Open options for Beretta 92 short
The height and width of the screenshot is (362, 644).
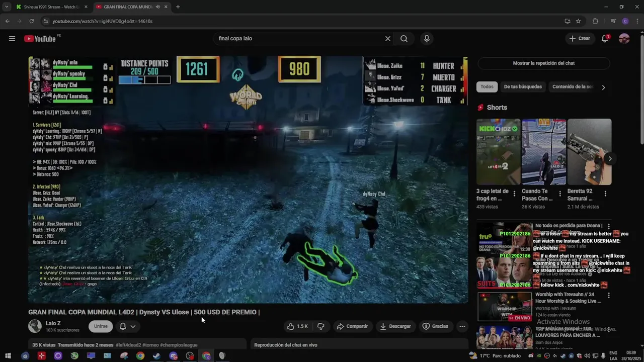(605, 194)
